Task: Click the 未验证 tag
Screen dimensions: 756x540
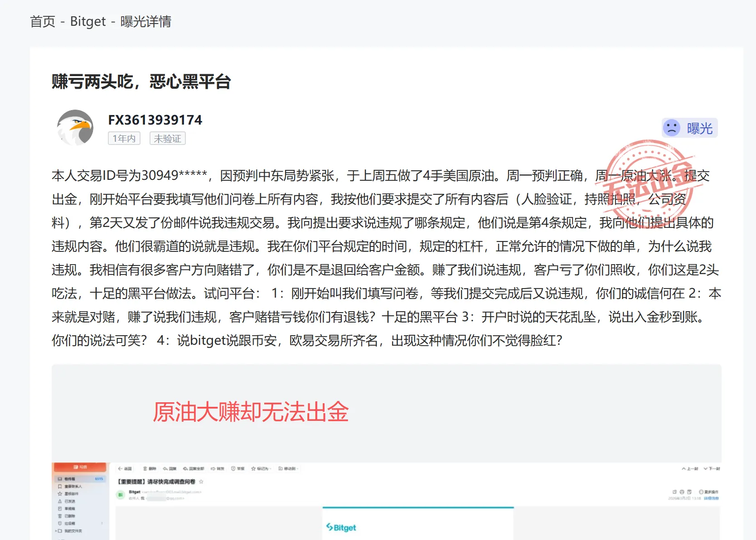Action: click(168, 138)
